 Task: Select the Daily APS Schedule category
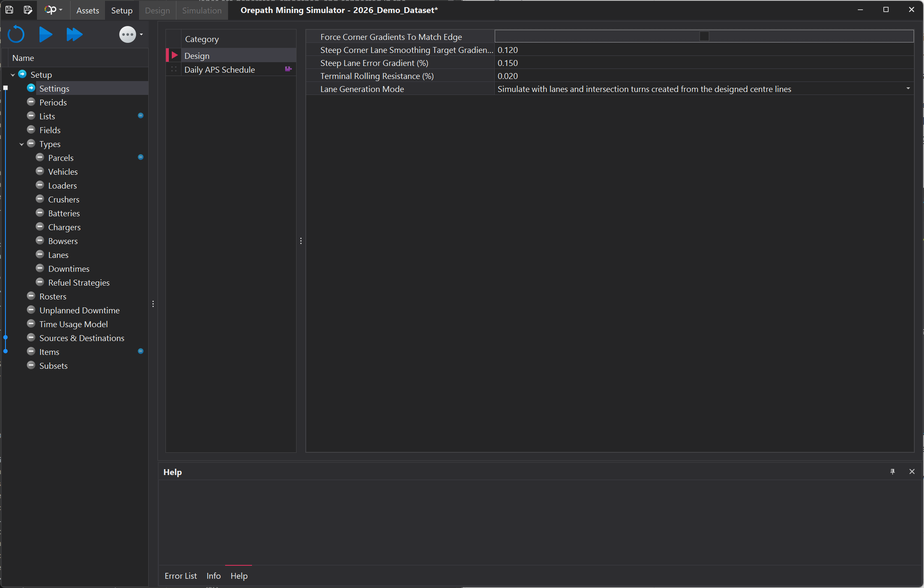click(x=231, y=70)
